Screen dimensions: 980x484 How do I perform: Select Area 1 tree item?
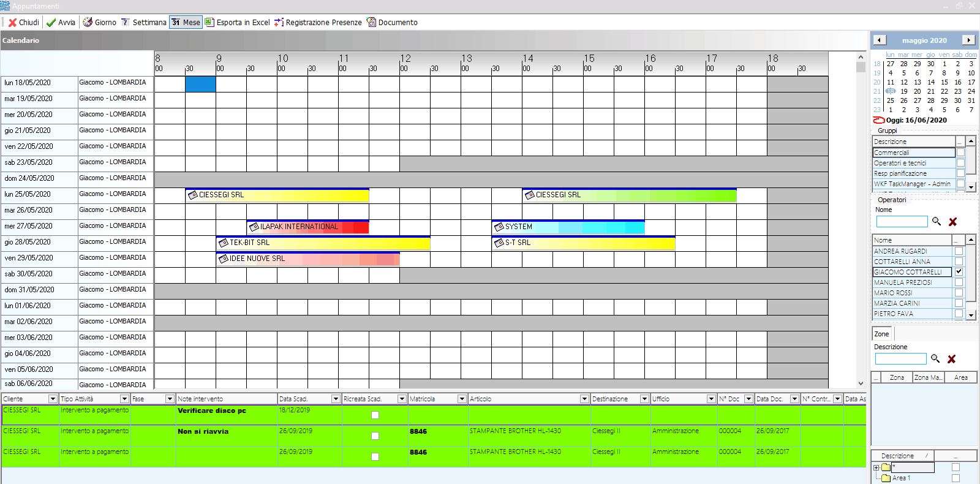pos(901,478)
